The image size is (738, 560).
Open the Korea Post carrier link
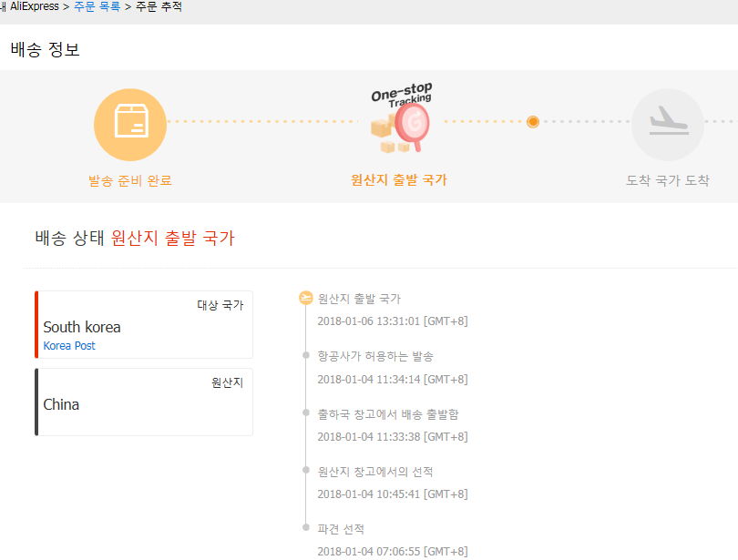point(69,346)
